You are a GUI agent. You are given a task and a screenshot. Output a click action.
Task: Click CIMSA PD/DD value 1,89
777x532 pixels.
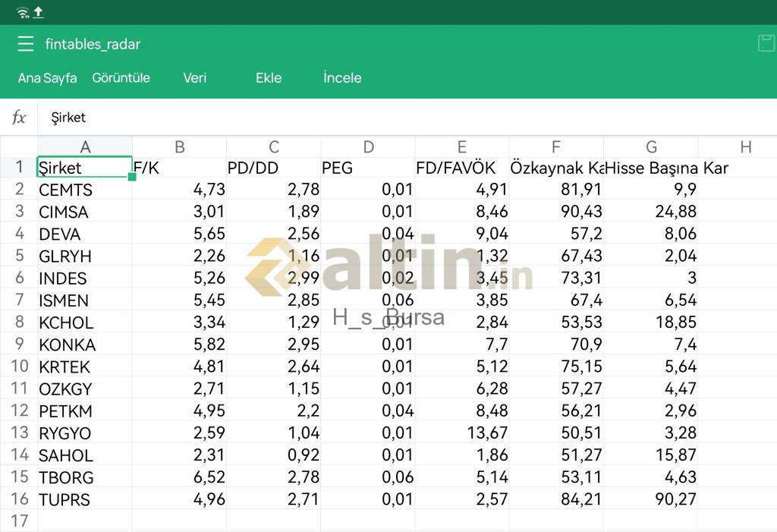click(x=273, y=212)
